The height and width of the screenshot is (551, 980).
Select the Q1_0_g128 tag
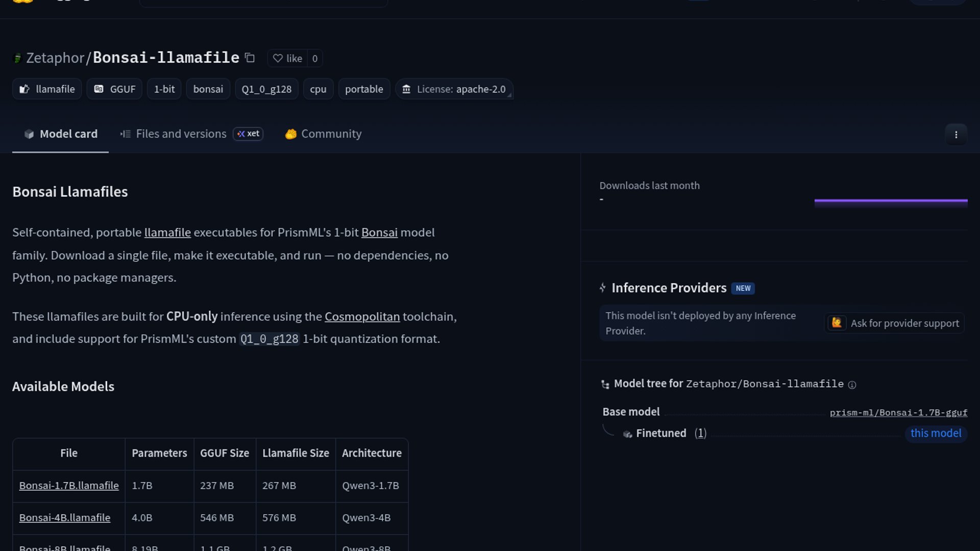point(266,89)
